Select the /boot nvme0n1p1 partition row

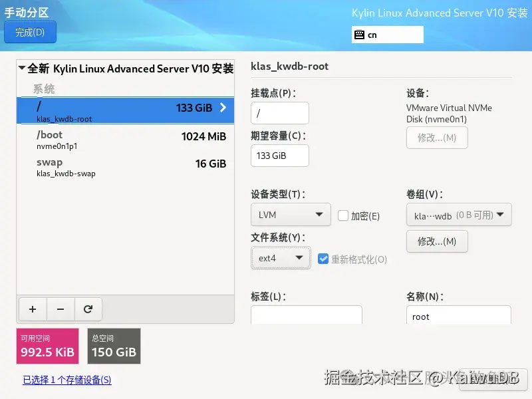coord(125,140)
